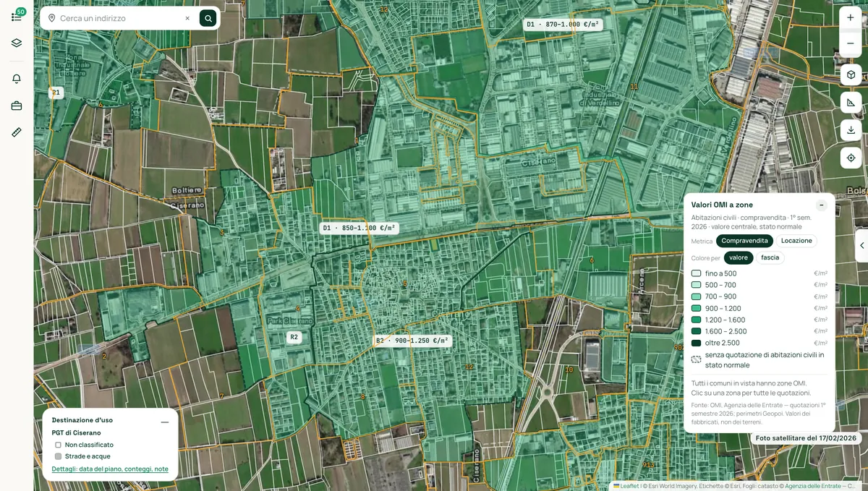Locate my position on the map
868x491 pixels.
point(851,158)
